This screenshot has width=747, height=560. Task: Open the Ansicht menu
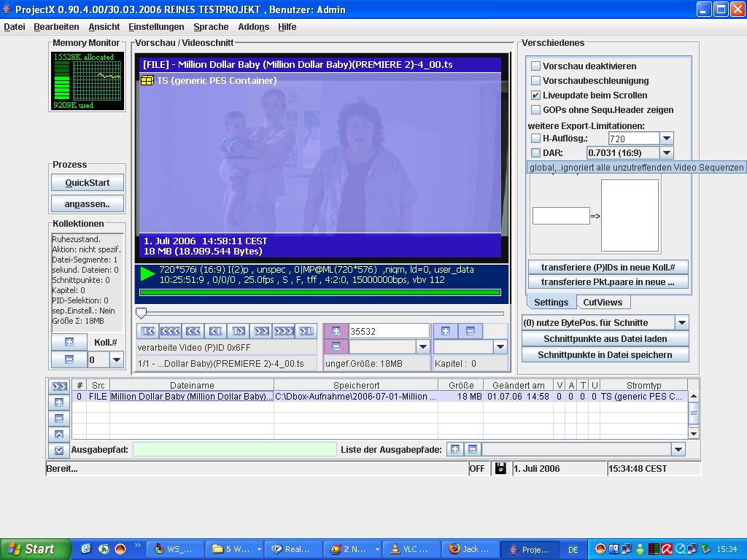click(104, 27)
